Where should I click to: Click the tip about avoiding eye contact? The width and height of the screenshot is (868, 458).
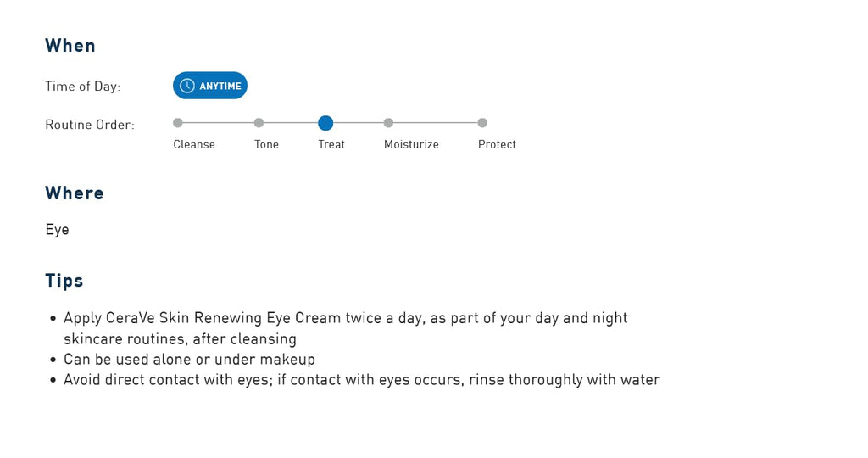click(x=361, y=380)
